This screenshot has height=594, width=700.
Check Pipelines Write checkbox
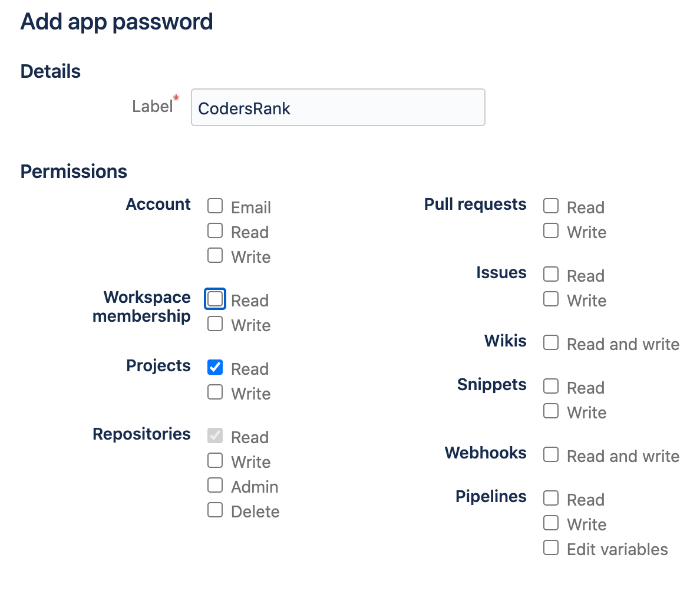click(551, 523)
